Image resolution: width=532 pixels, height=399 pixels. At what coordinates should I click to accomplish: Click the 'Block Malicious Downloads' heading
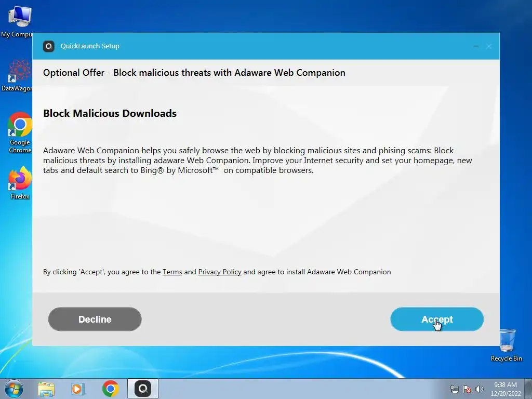[110, 113]
